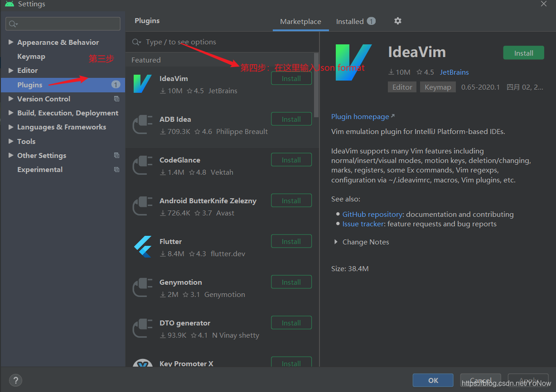This screenshot has width=556, height=392.
Task: Click OK to confirm settings
Action: pos(433,380)
